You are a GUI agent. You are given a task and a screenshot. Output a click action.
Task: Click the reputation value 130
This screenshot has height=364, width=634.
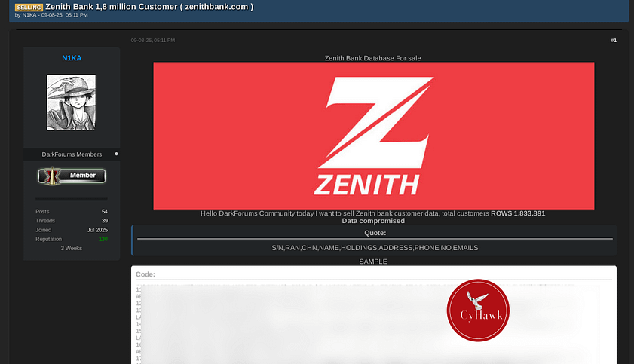[103, 239]
